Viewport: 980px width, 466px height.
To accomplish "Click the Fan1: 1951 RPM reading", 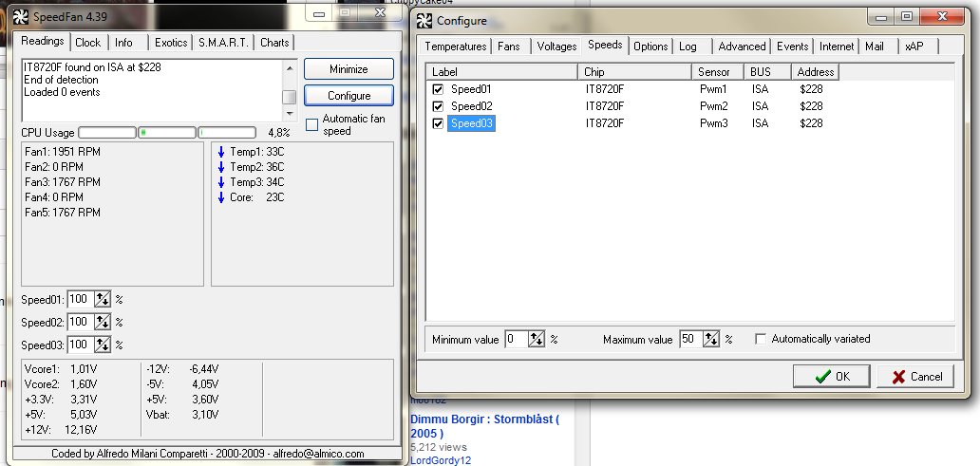I will [x=63, y=152].
